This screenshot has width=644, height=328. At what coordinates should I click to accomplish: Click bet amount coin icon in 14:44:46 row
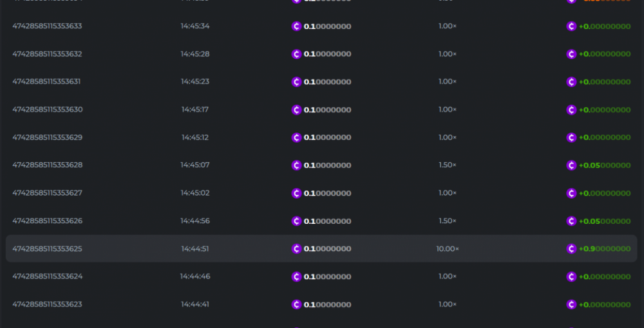point(296,277)
